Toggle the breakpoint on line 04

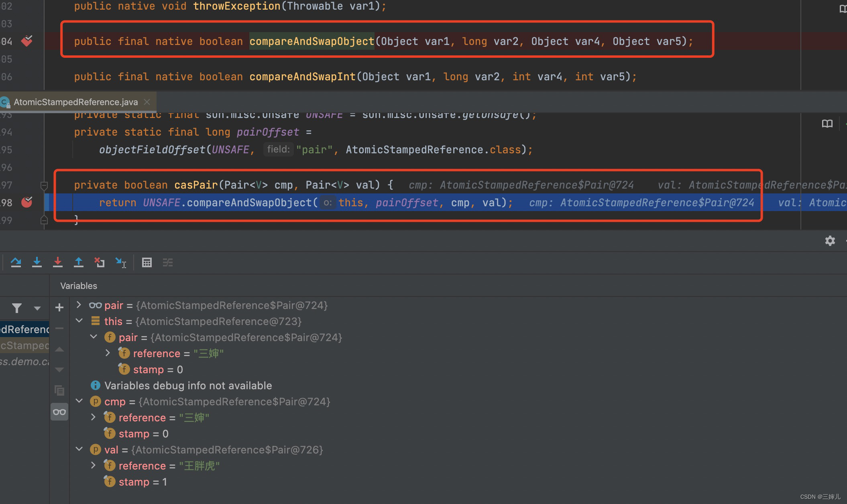tap(28, 41)
